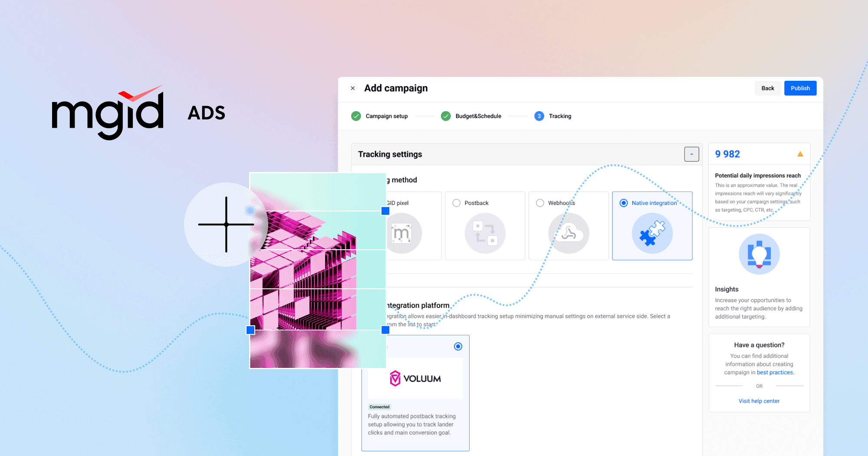The height and width of the screenshot is (456, 868).
Task: Open the best practices link
Action: tap(775, 373)
